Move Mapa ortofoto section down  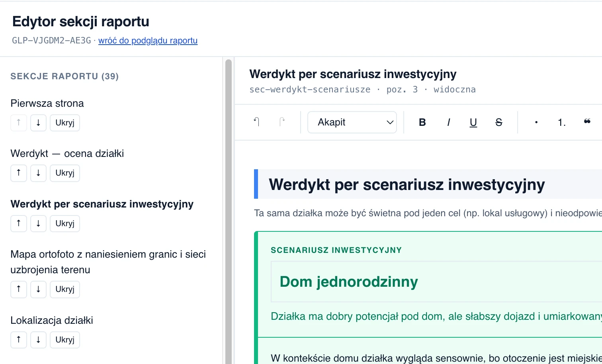coord(38,289)
